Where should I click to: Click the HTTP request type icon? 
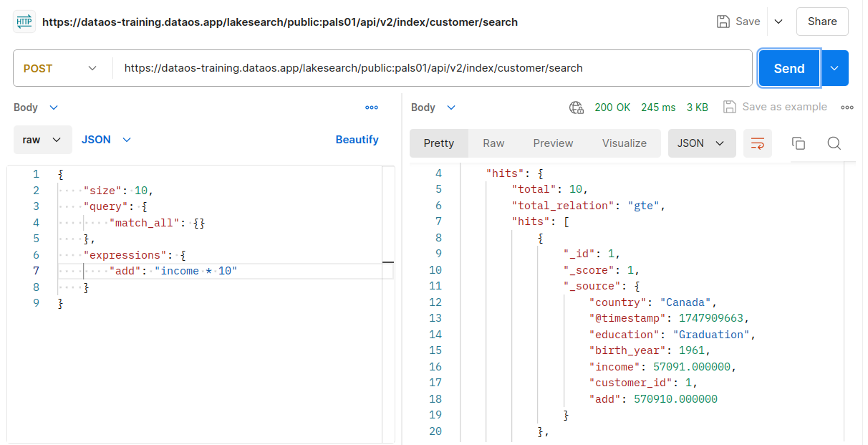pos(24,21)
